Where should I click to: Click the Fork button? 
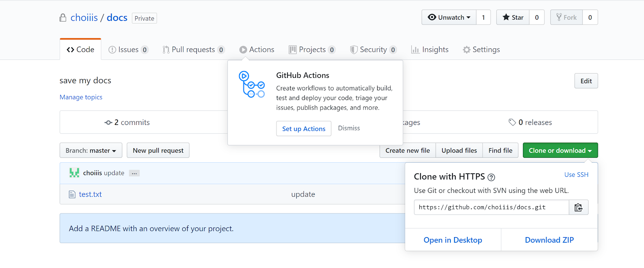(x=566, y=17)
